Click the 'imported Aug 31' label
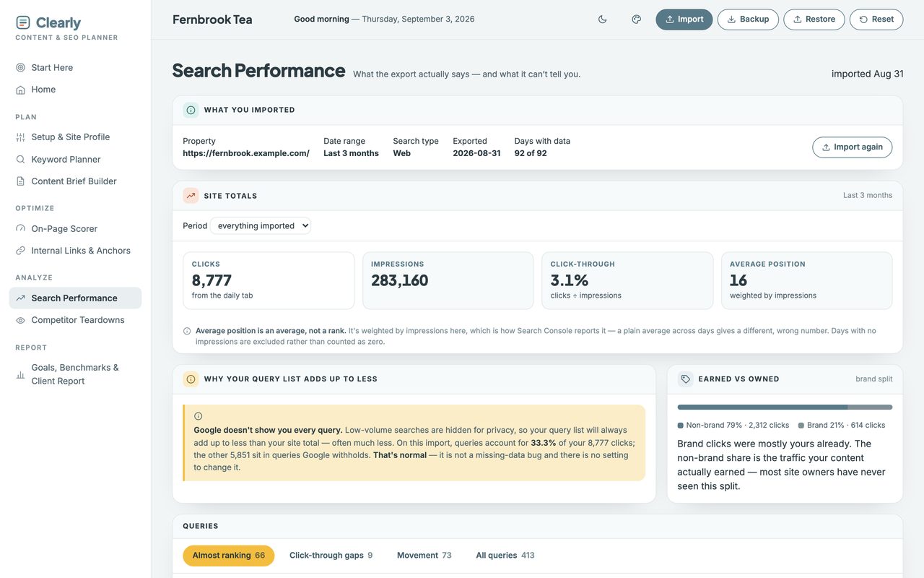The image size is (924, 578). 868,74
